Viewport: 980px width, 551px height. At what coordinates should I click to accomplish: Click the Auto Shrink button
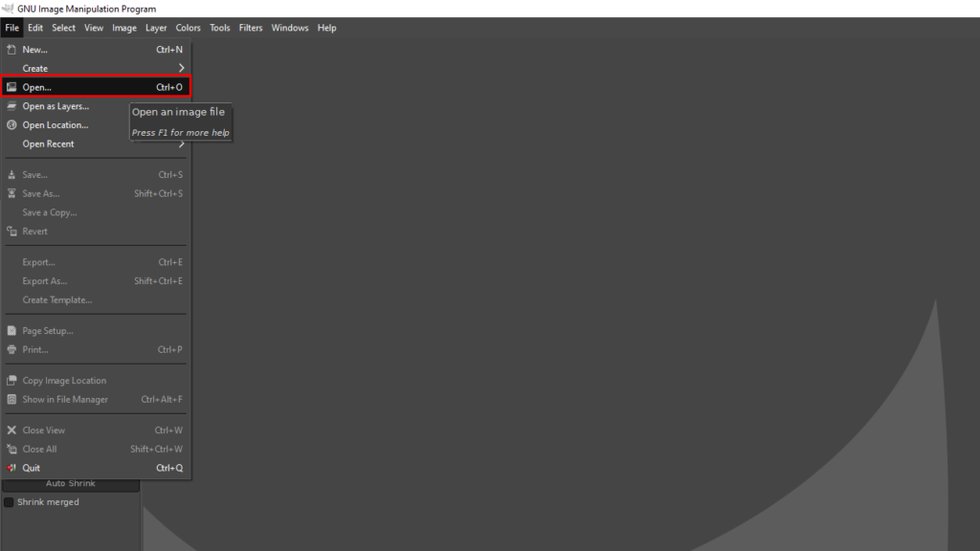tap(71, 484)
